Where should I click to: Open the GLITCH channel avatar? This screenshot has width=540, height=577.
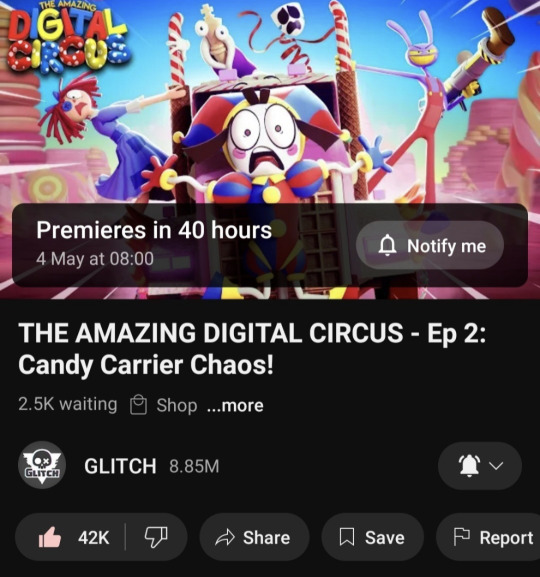[x=42, y=465]
